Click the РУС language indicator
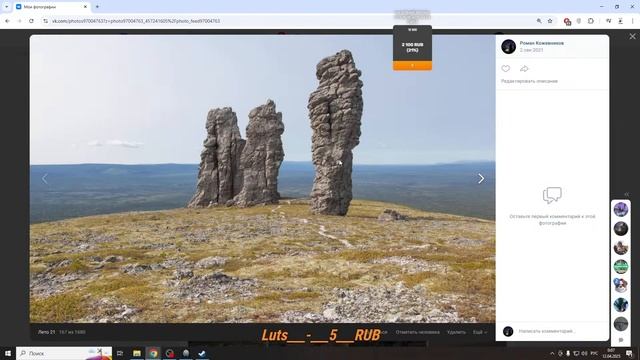 coord(594,353)
